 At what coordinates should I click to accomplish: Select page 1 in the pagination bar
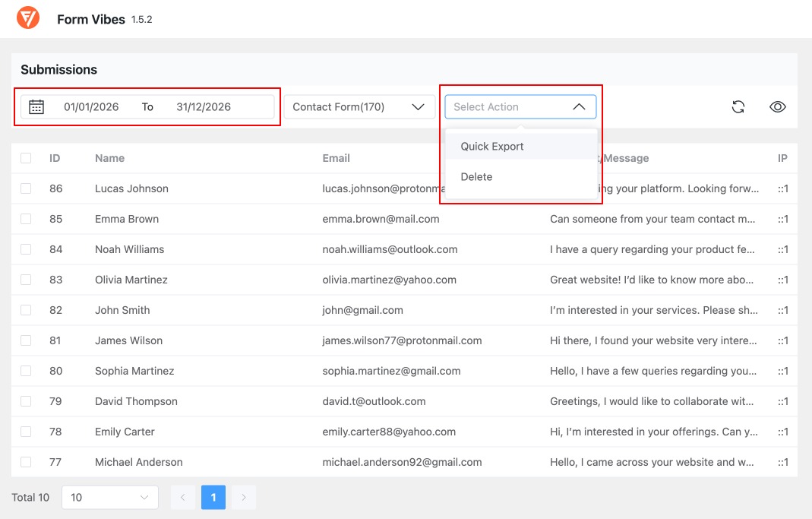(213, 497)
